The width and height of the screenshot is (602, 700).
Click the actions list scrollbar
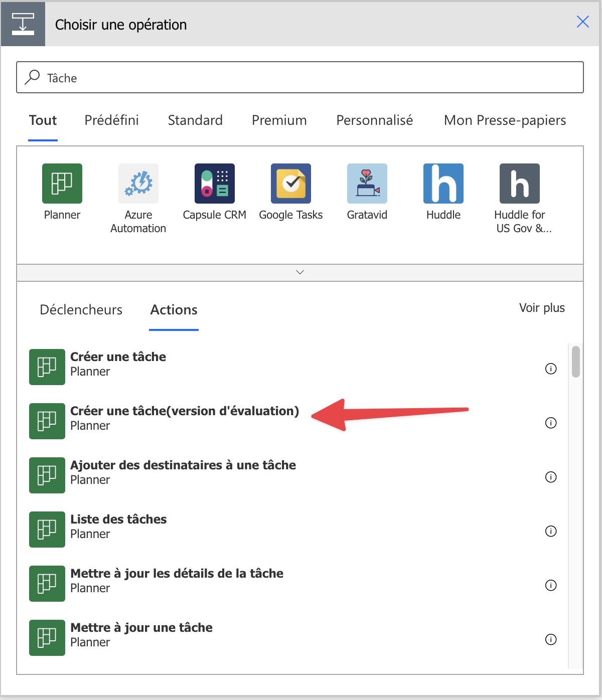575,362
